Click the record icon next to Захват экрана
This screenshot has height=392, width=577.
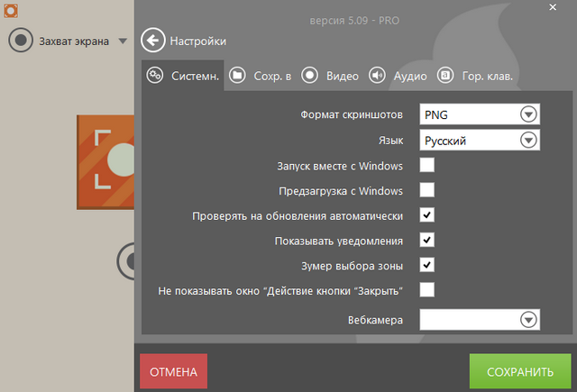(x=21, y=41)
